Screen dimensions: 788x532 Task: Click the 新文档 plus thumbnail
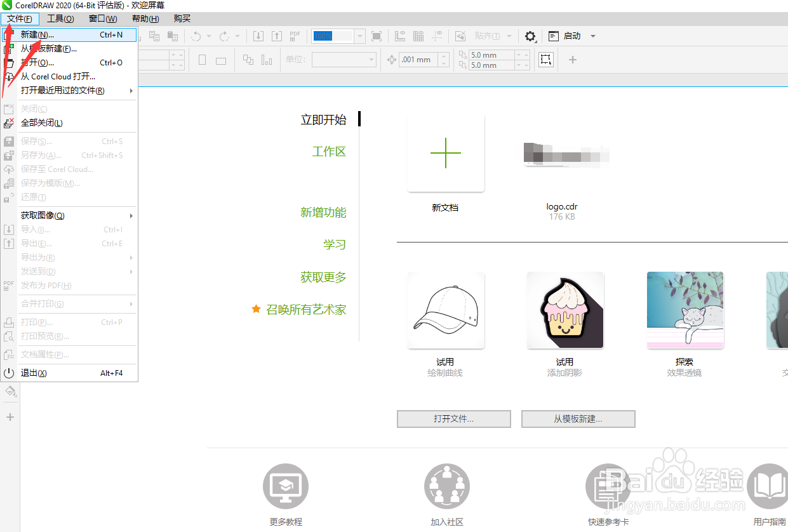coord(446,153)
